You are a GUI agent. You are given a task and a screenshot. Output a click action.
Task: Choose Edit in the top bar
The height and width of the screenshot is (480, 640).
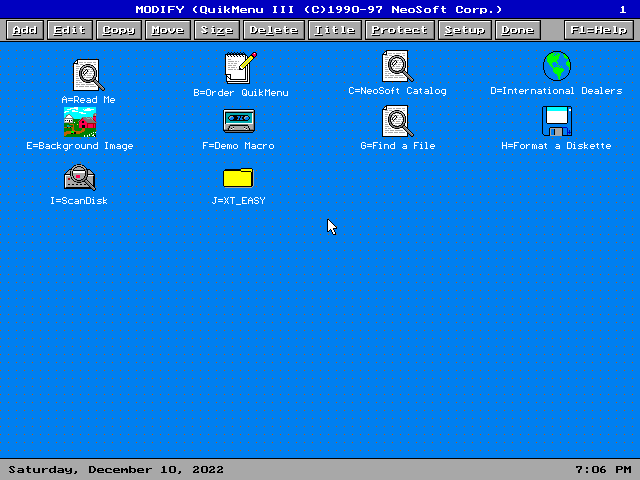pos(69,30)
